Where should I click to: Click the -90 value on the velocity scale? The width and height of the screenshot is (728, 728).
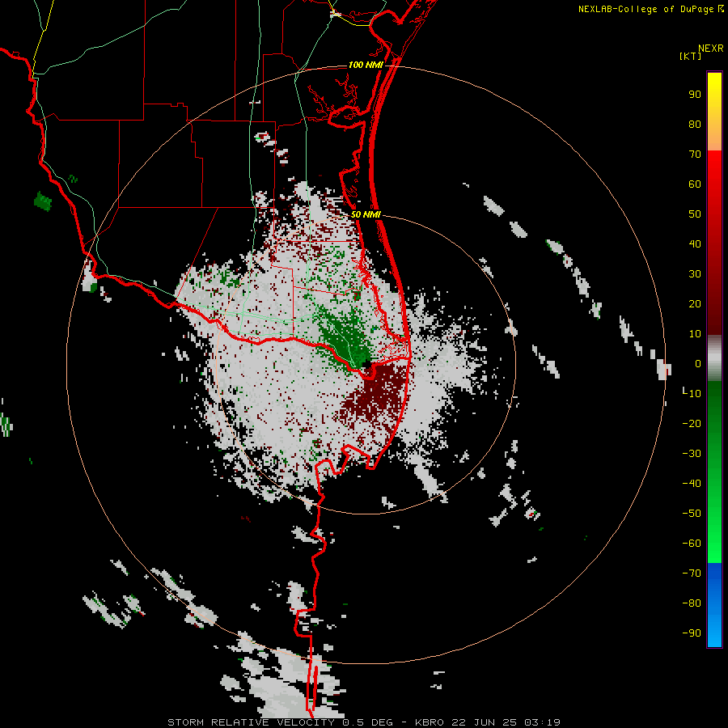692,633
